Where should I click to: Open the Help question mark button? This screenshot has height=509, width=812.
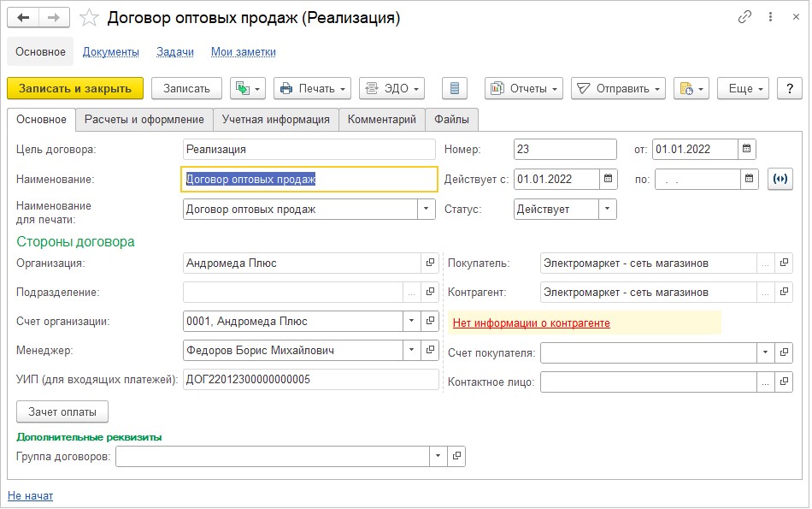789,88
